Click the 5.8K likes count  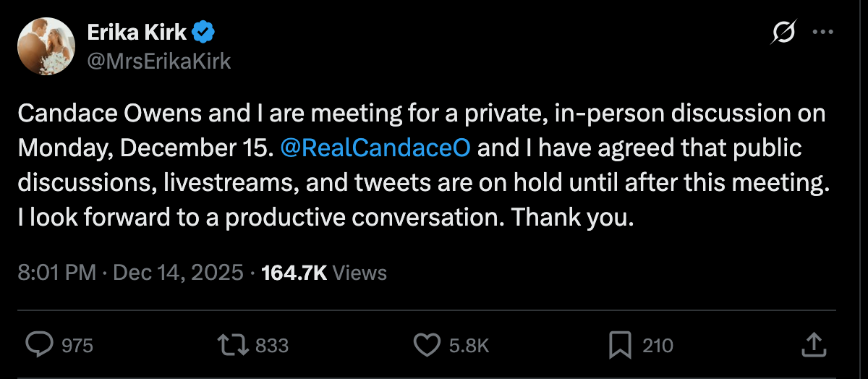(469, 346)
